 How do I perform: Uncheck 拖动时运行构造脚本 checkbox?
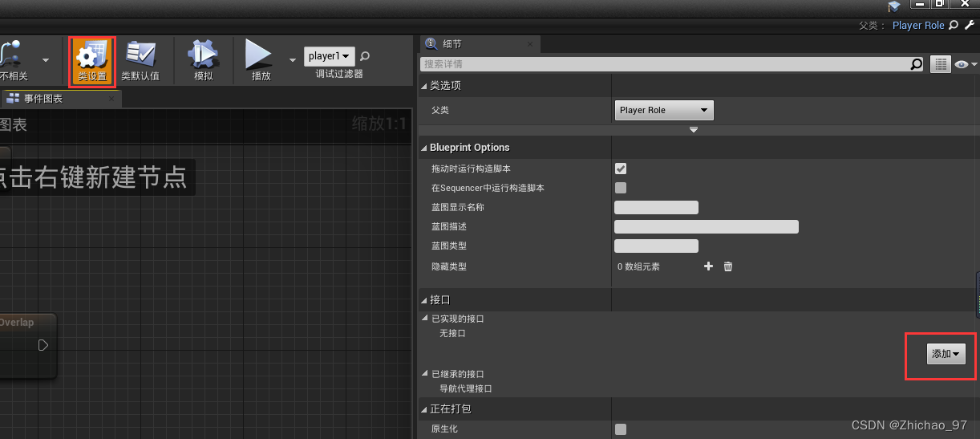pos(621,169)
